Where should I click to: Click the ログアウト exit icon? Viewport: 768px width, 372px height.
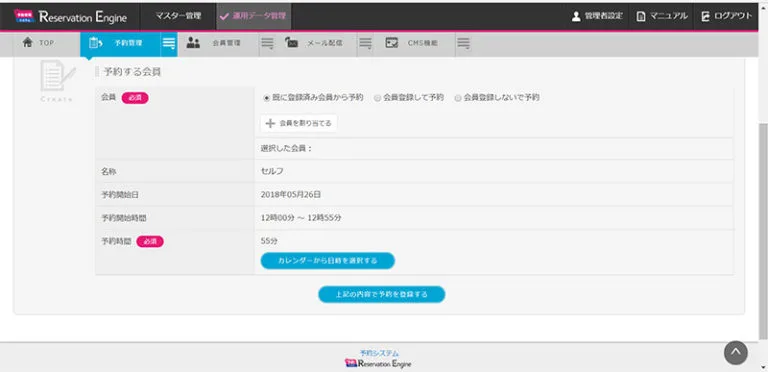tap(706, 16)
